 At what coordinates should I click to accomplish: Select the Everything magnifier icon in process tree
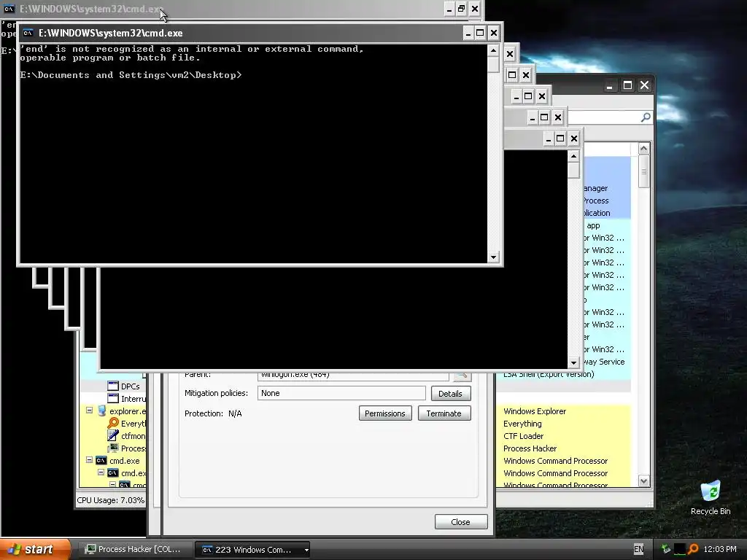pos(113,424)
